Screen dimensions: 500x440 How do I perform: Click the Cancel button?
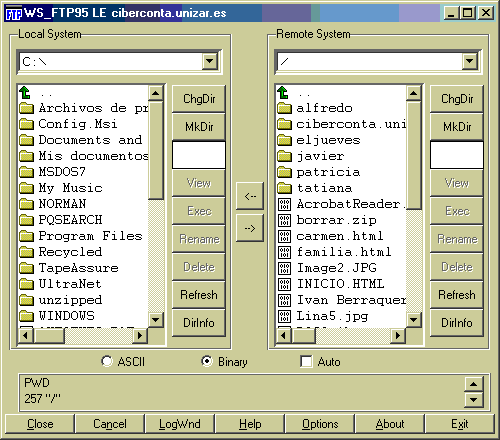pos(110,424)
